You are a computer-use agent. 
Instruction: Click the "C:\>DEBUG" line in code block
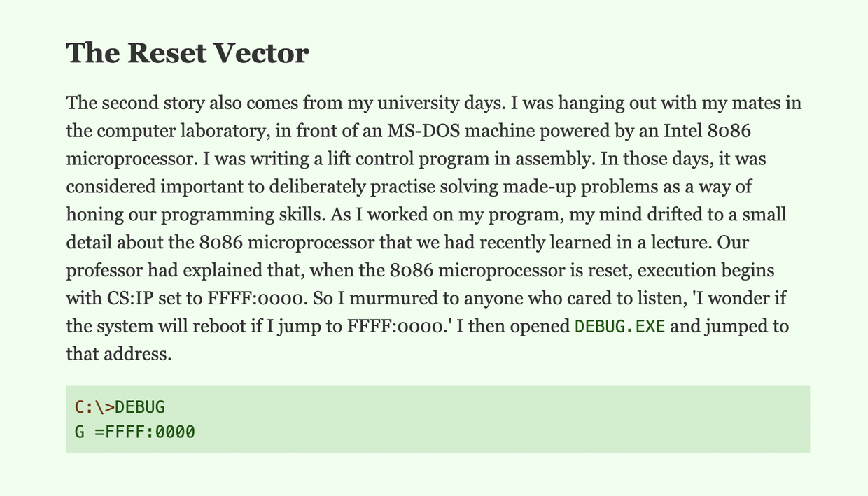[120, 406]
